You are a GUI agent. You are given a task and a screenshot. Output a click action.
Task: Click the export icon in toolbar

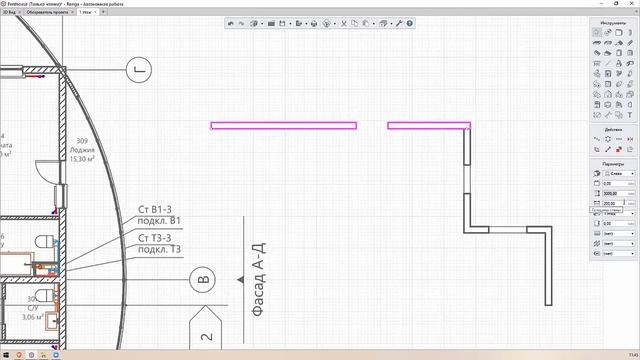pyautogui.click(x=299, y=24)
